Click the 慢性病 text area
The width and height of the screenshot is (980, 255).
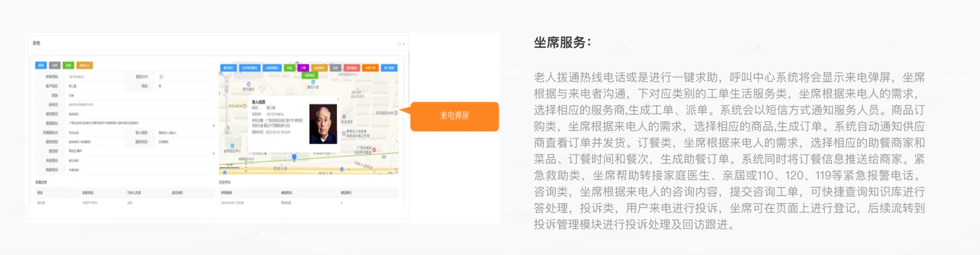(x=140, y=151)
